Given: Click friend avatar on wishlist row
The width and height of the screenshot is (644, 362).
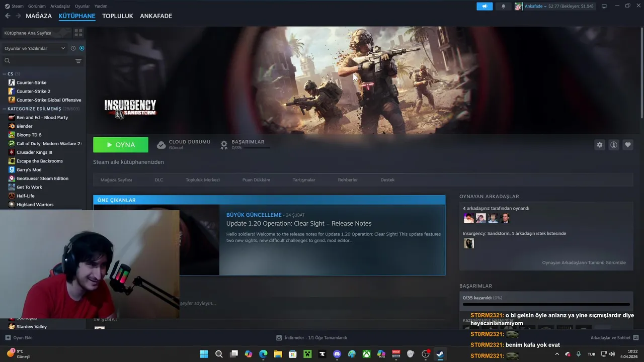Looking at the screenshot, I should click(469, 243).
